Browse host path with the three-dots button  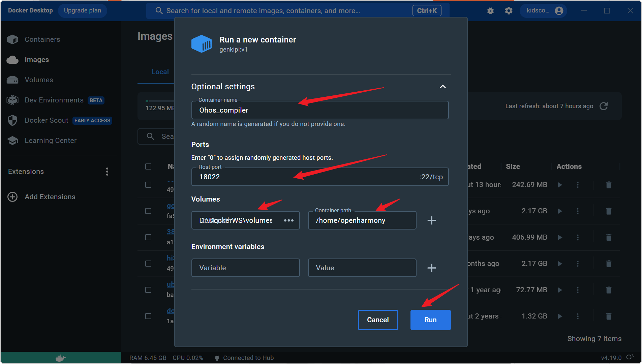(x=289, y=220)
